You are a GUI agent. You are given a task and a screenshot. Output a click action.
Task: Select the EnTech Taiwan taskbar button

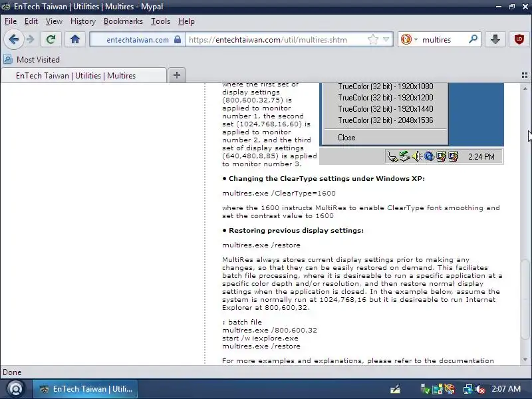[x=85, y=389]
